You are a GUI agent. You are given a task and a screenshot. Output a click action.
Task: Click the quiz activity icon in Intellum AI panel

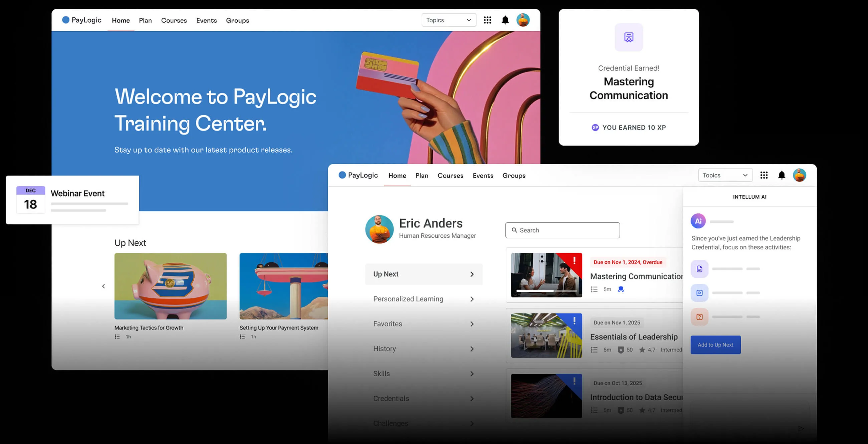tap(699, 317)
